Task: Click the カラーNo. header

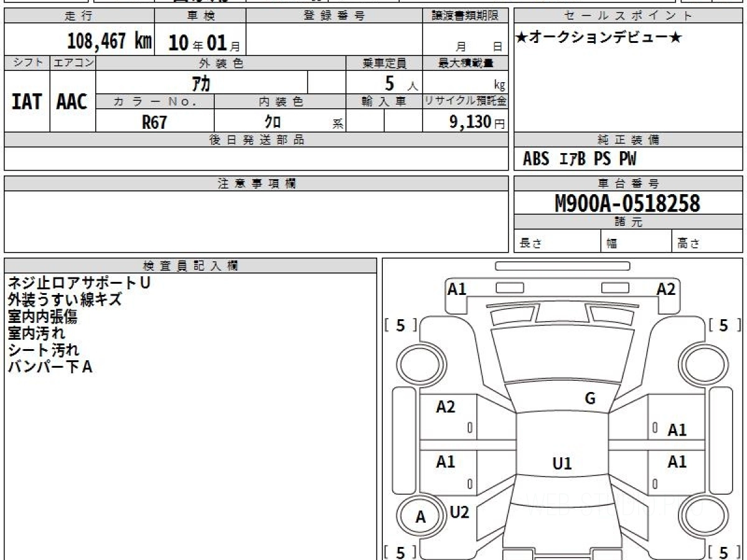Action: tap(155, 101)
